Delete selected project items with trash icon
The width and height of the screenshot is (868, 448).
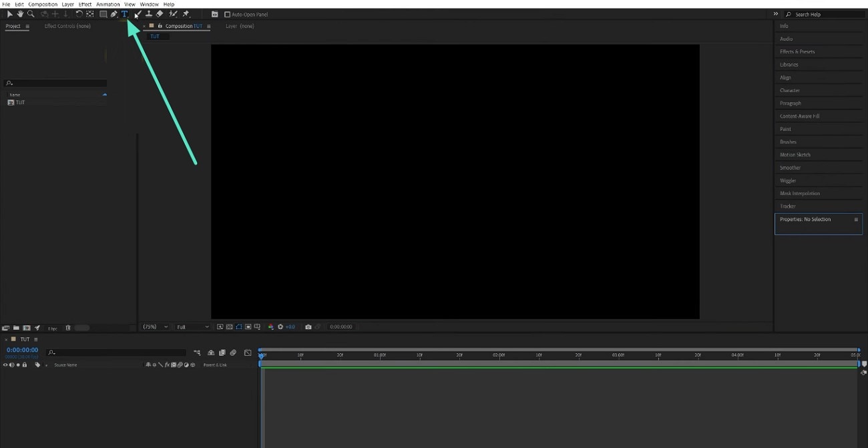tap(68, 328)
